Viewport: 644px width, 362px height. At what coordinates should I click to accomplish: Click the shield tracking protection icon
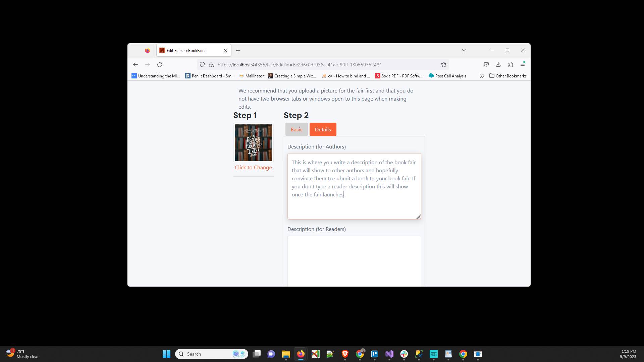tap(202, 64)
